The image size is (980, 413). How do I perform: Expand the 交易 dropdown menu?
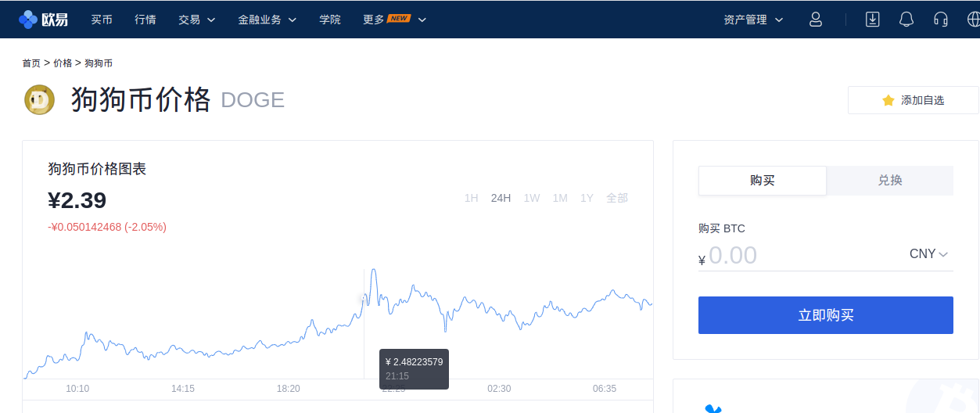[x=197, y=20]
